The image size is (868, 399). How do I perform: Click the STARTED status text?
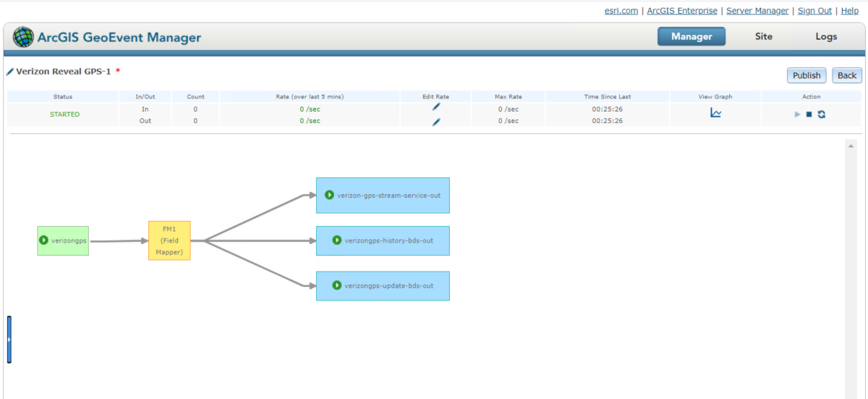coord(65,114)
